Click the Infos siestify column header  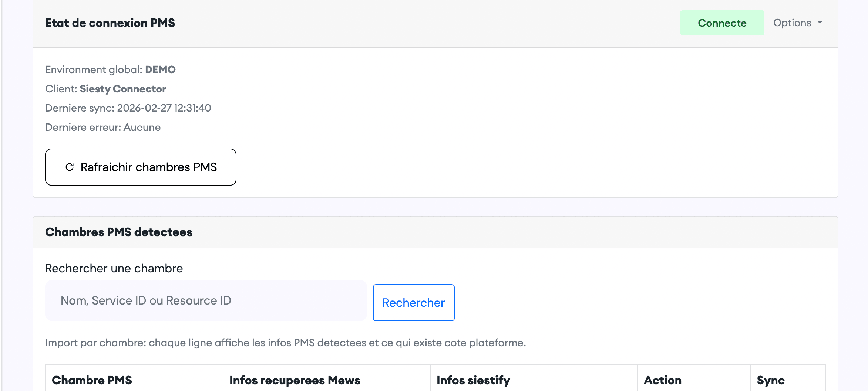(473, 380)
